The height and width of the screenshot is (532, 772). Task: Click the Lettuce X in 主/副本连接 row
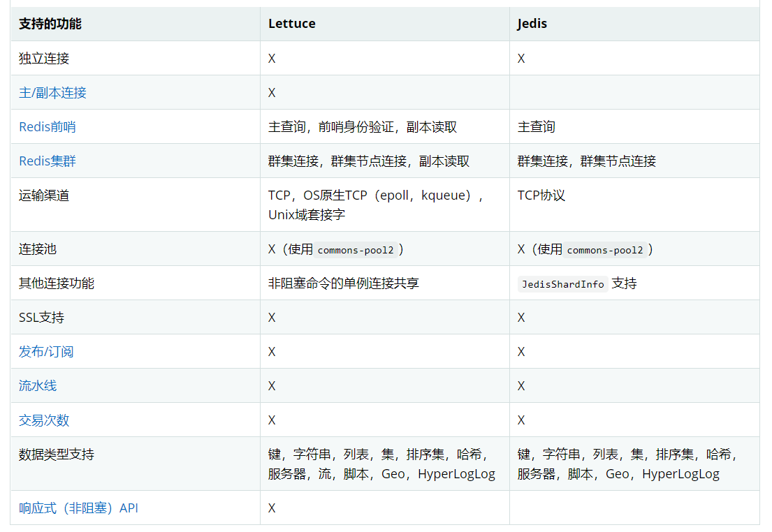[x=272, y=93]
